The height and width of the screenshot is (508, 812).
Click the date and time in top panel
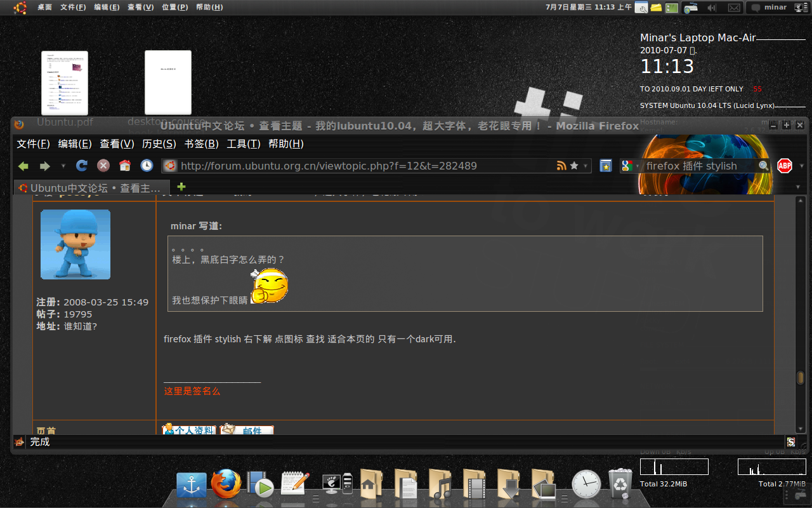coord(588,8)
